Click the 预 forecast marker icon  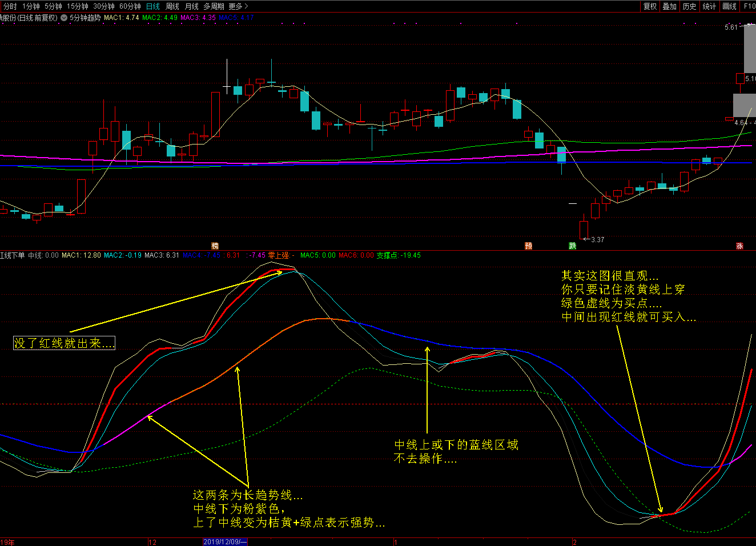528,246
